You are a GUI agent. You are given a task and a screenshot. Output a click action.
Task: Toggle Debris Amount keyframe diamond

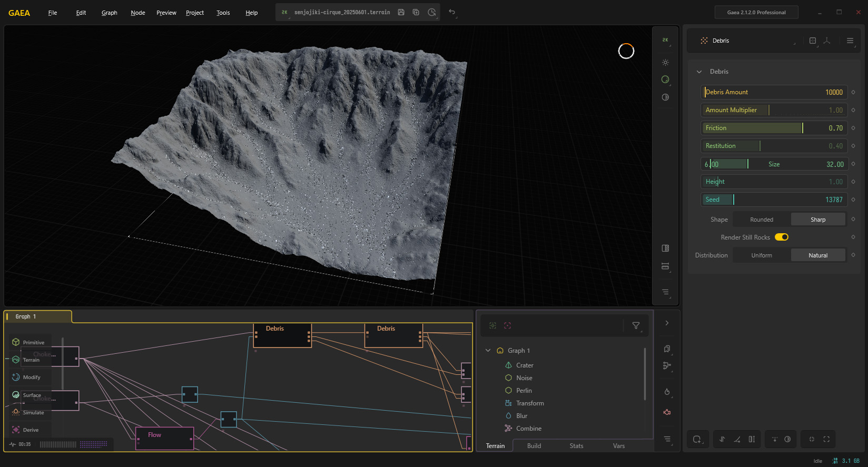tap(853, 92)
